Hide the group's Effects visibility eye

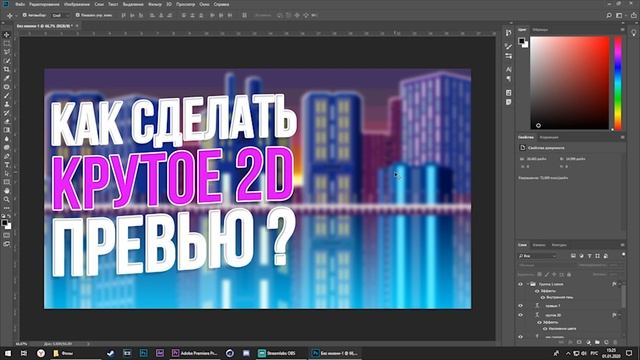[x=537, y=291]
